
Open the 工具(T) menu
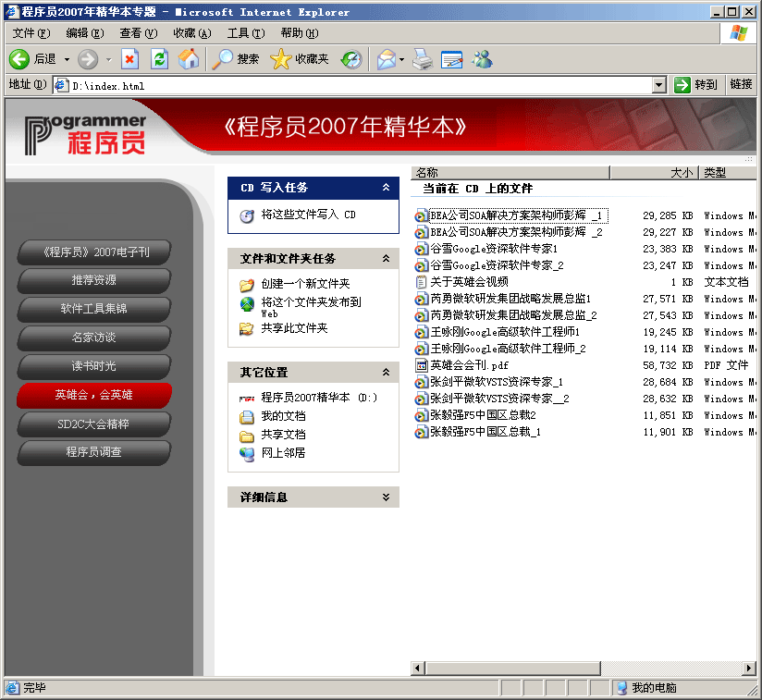tap(245, 33)
